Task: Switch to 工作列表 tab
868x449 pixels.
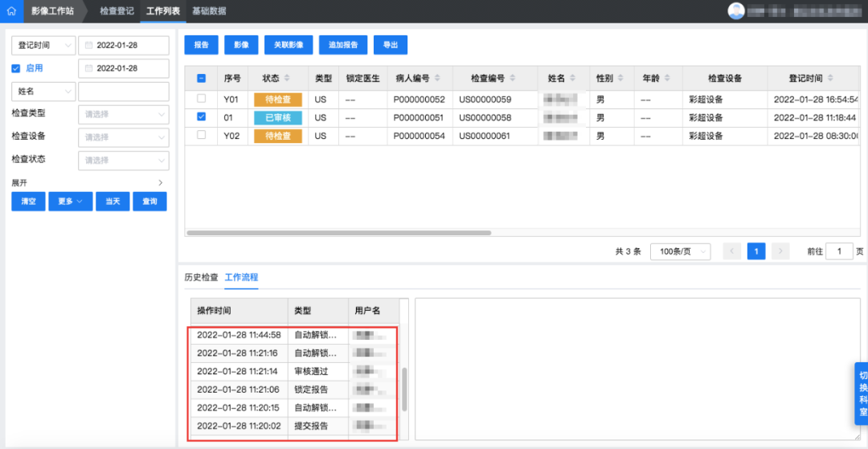Action: [162, 11]
